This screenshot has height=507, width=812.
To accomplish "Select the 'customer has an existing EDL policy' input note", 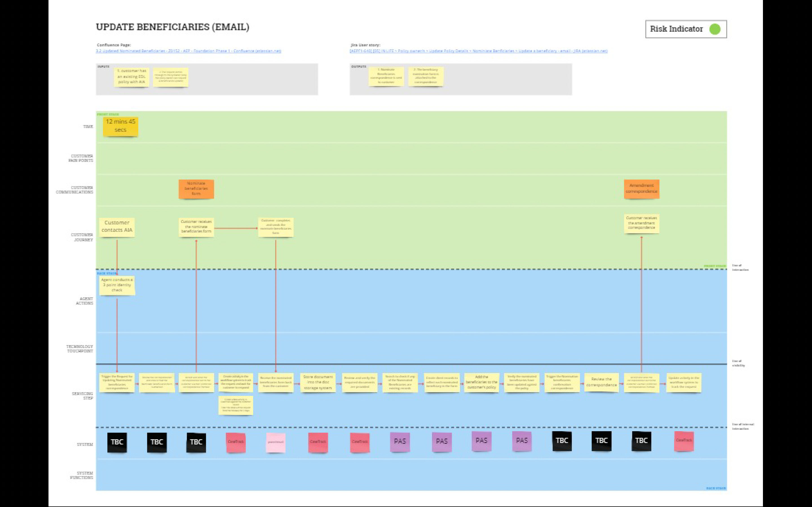I will click(132, 77).
